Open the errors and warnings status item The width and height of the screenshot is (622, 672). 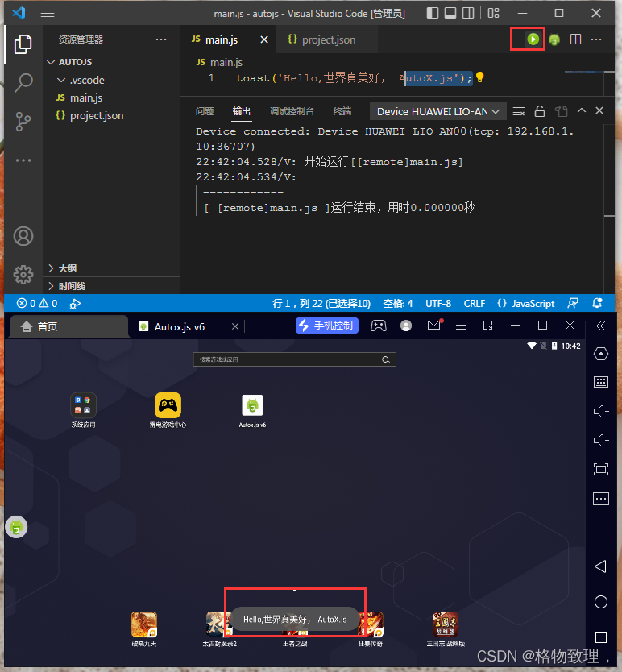coord(37,304)
